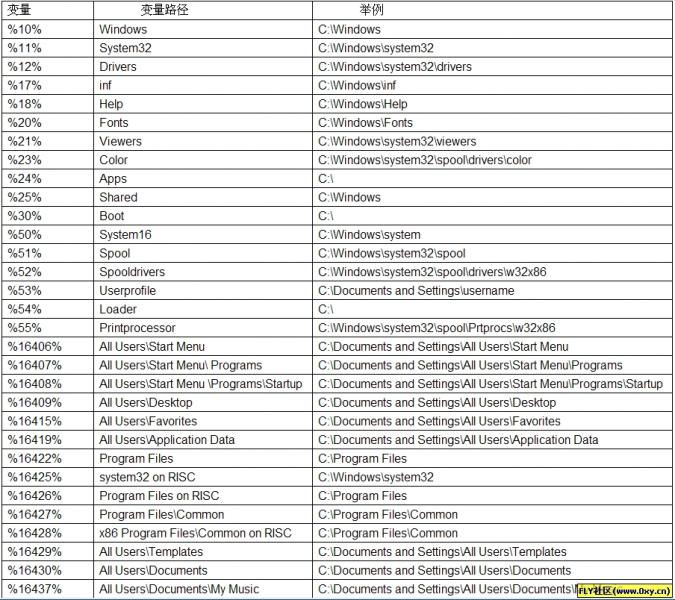Click the %16406% variable cell
The height and width of the screenshot is (600, 675).
47,346
